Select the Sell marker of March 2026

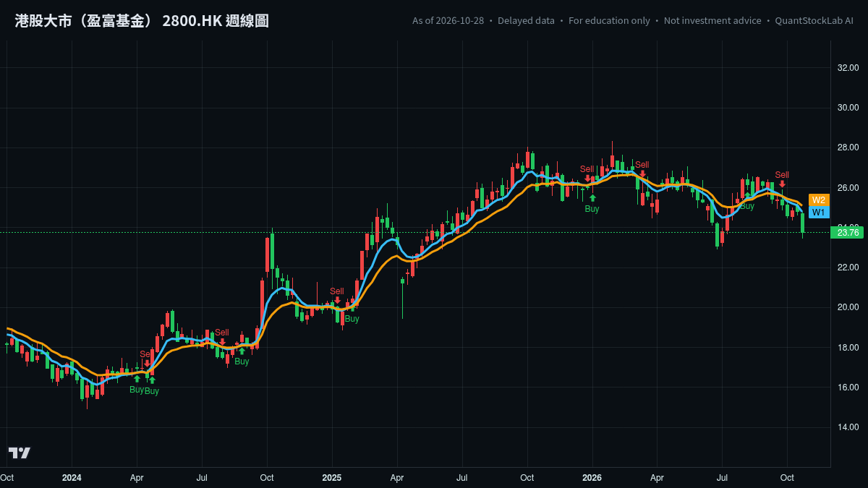642,168
